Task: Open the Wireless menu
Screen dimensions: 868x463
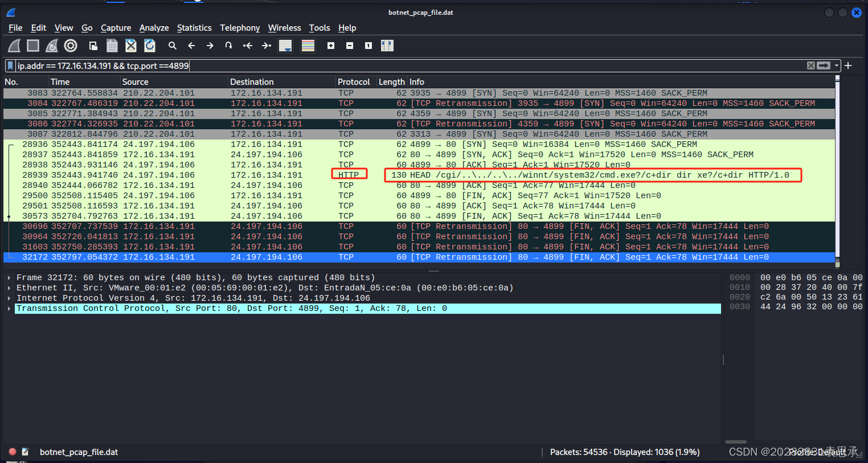Action: coord(284,28)
